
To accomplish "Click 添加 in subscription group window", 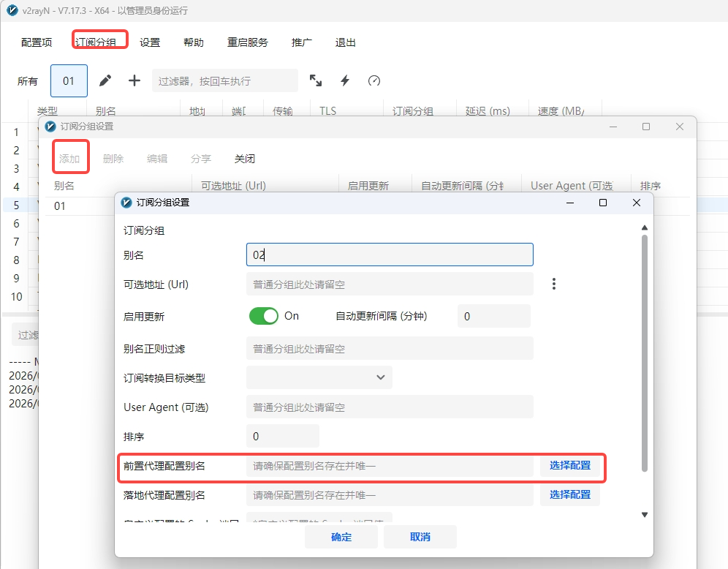I will click(69, 159).
